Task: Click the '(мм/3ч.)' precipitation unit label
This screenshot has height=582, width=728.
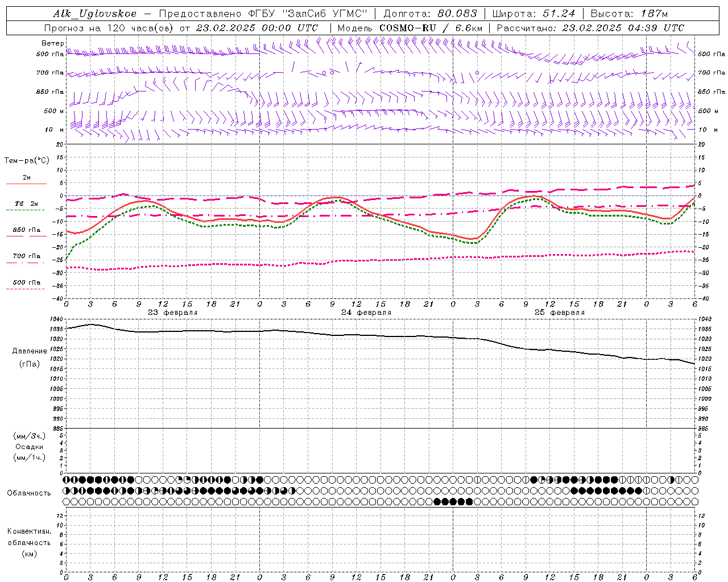Action: pos(30,436)
